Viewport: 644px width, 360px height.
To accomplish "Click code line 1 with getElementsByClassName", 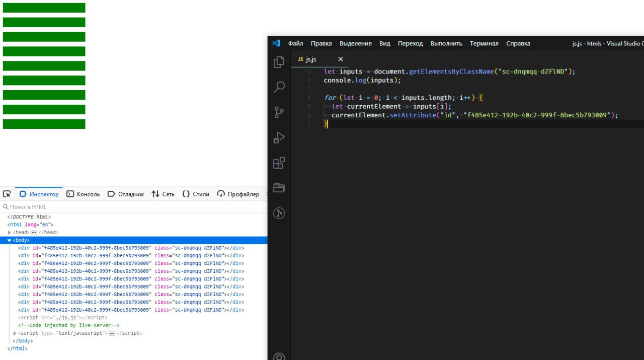I will point(449,71).
